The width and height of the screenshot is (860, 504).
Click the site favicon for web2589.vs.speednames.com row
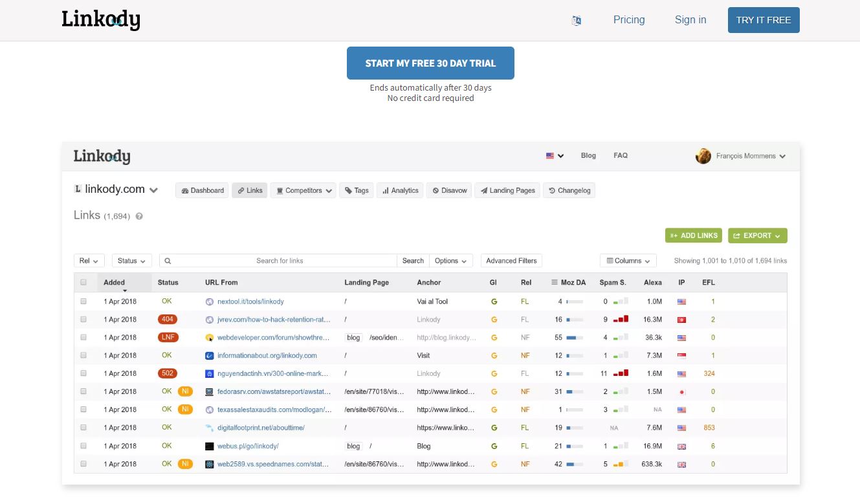point(210,464)
